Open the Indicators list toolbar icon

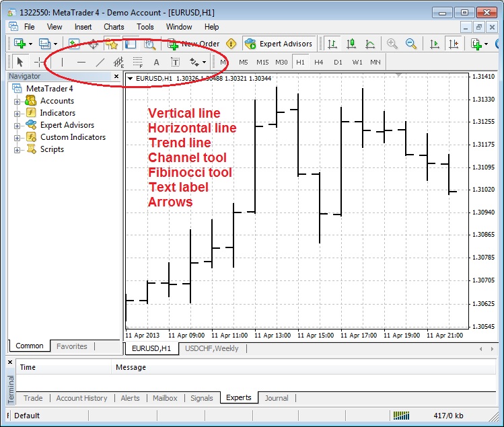(x=476, y=44)
